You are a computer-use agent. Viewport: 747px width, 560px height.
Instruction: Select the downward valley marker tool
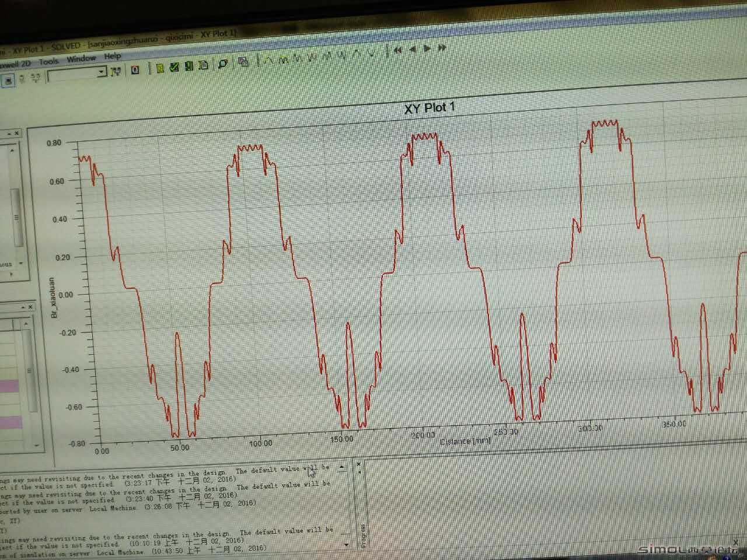(x=371, y=52)
